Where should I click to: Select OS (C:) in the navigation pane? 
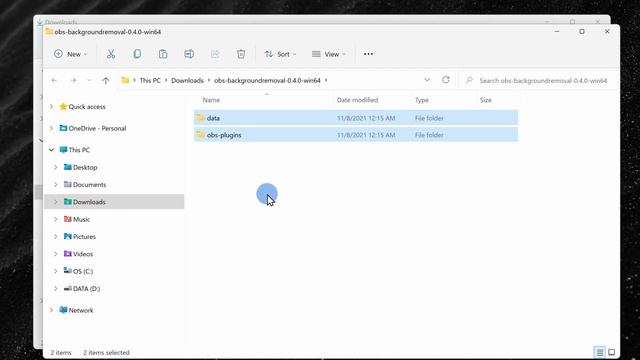point(83,271)
